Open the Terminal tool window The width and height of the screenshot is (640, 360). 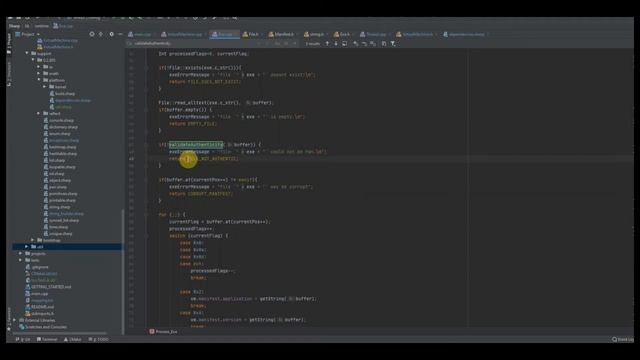pyautogui.click(x=47, y=339)
